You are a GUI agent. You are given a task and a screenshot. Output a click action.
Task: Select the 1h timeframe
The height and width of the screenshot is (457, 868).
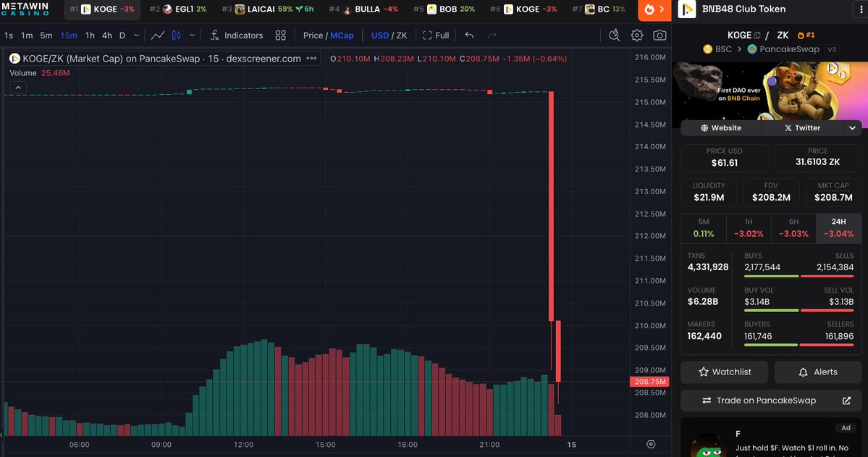(90, 35)
